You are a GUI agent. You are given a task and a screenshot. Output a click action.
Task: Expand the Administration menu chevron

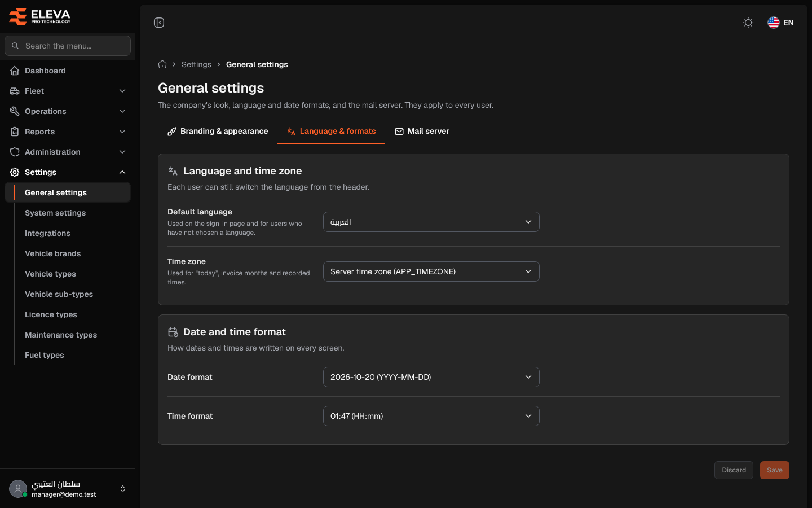click(122, 152)
